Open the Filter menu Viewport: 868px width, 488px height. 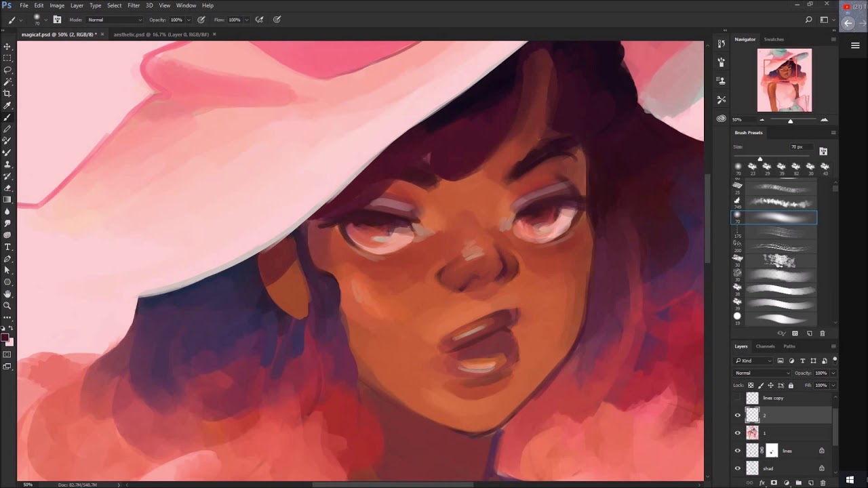coord(134,5)
